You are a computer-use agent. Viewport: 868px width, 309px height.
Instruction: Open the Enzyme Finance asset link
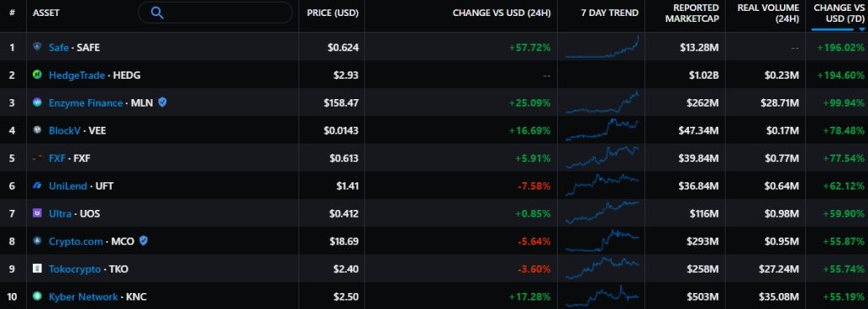[86, 102]
